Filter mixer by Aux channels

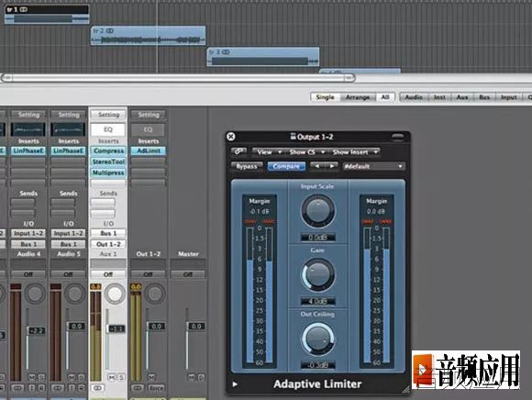tap(462, 97)
